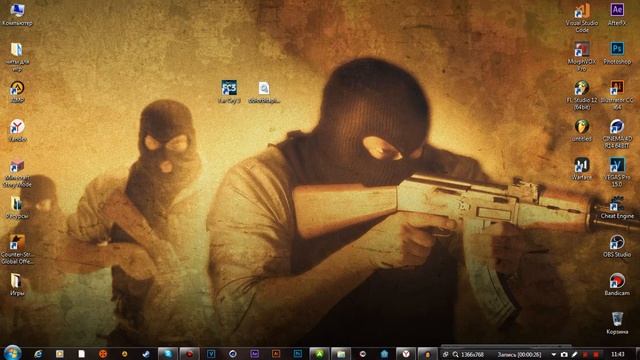Switch to Skype in the taskbar

pos(168,354)
